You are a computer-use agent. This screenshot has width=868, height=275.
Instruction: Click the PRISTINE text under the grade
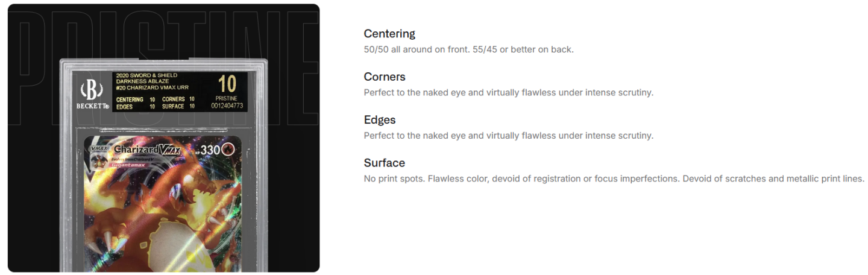pos(227,98)
